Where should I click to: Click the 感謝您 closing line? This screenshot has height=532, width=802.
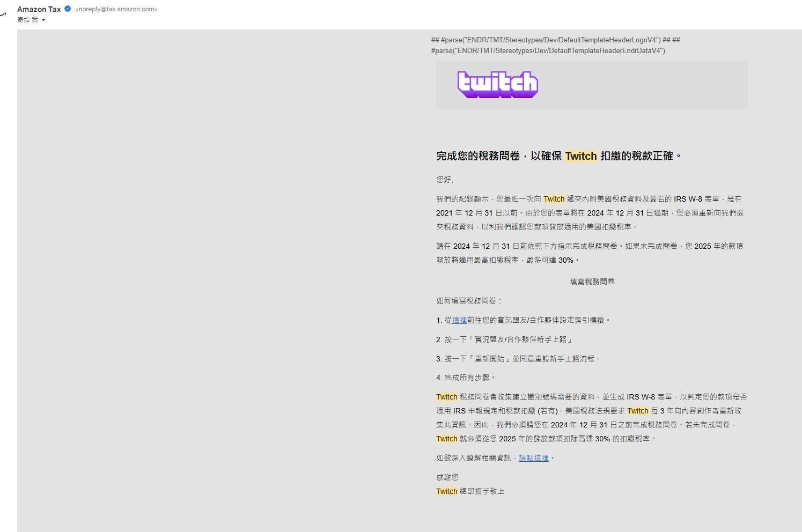click(447, 477)
